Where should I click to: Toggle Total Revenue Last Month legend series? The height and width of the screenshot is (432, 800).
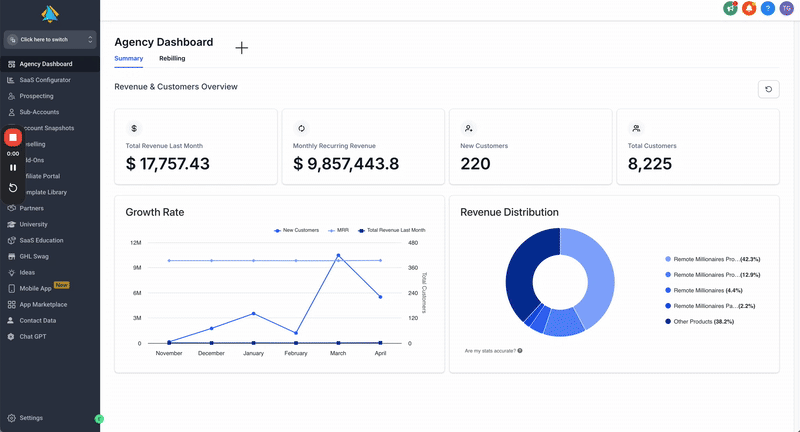click(x=391, y=230)
